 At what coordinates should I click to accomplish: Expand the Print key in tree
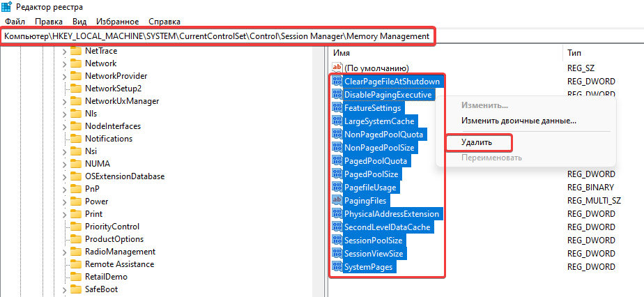point(64,214)
